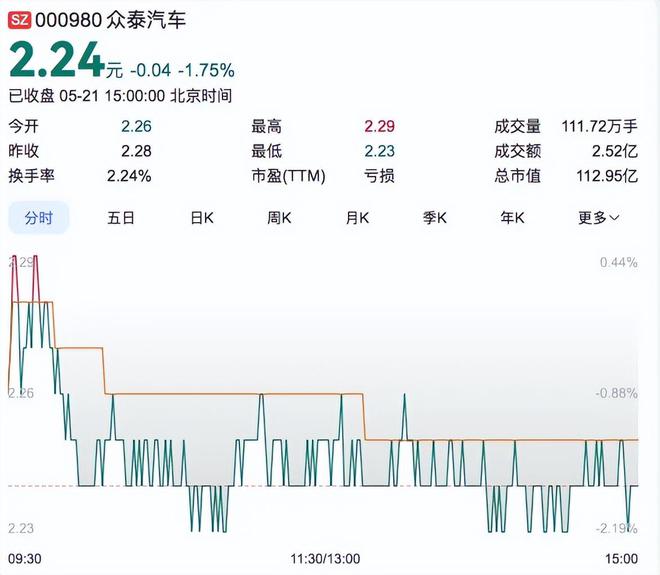Open the 季K quarterly chart tab
Image resolution: width=660 pixels, height=575 pixels.
pos(435,217)
